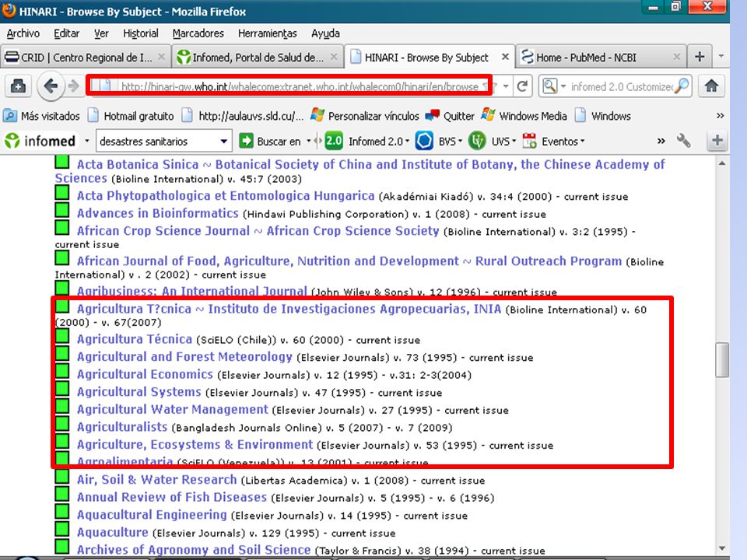
Task: Open Agriculture, Ecosystems & Environment link
Action: pyautogui.click(x=195, y=445)
